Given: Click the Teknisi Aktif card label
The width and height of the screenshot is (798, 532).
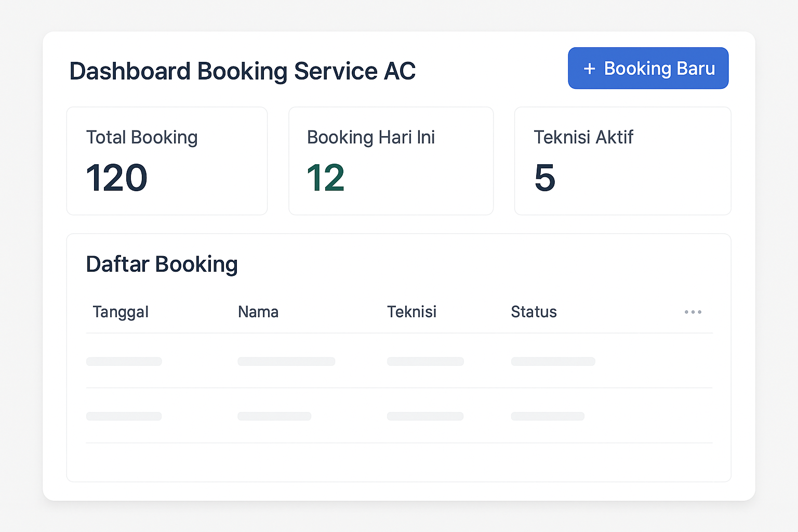Looking at the screenshot, I should (x=583, y=137).
